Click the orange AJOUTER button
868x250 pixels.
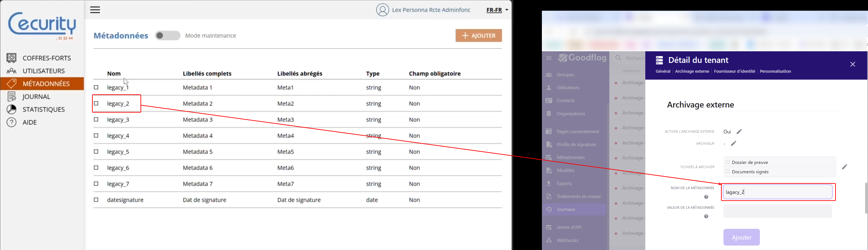coord(478,36)
